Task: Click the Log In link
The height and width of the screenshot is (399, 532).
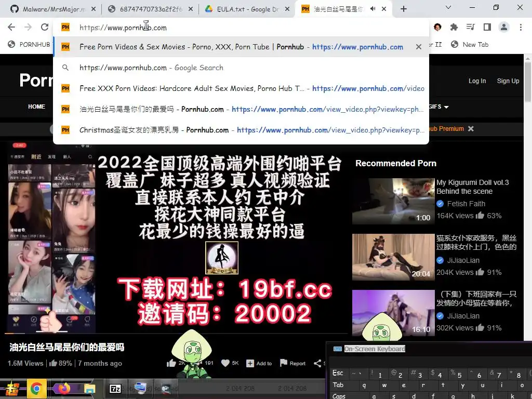Action: [x=477, y=81]
